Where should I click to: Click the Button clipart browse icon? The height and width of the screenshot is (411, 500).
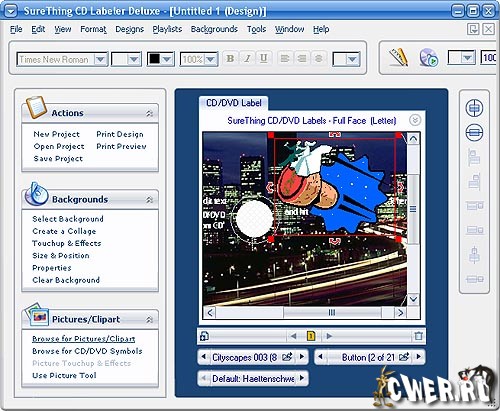tap(404, 357)
